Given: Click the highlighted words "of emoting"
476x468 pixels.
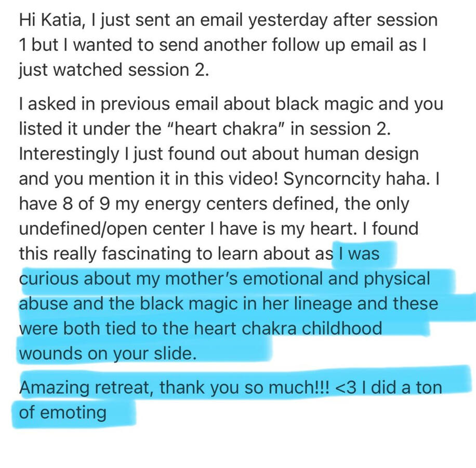Looking at the screenshot, I should pos(62,413).
